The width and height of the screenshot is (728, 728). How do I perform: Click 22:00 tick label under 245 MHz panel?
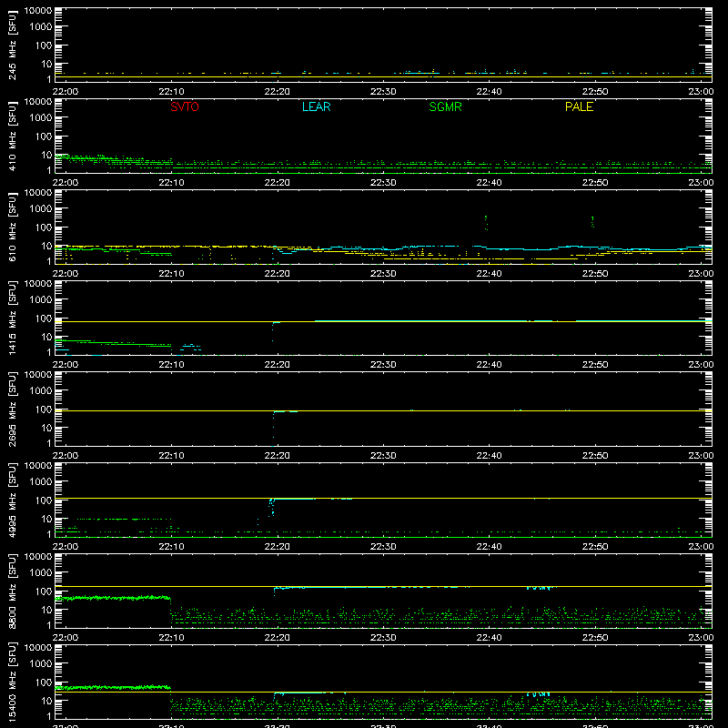(65, 92)
